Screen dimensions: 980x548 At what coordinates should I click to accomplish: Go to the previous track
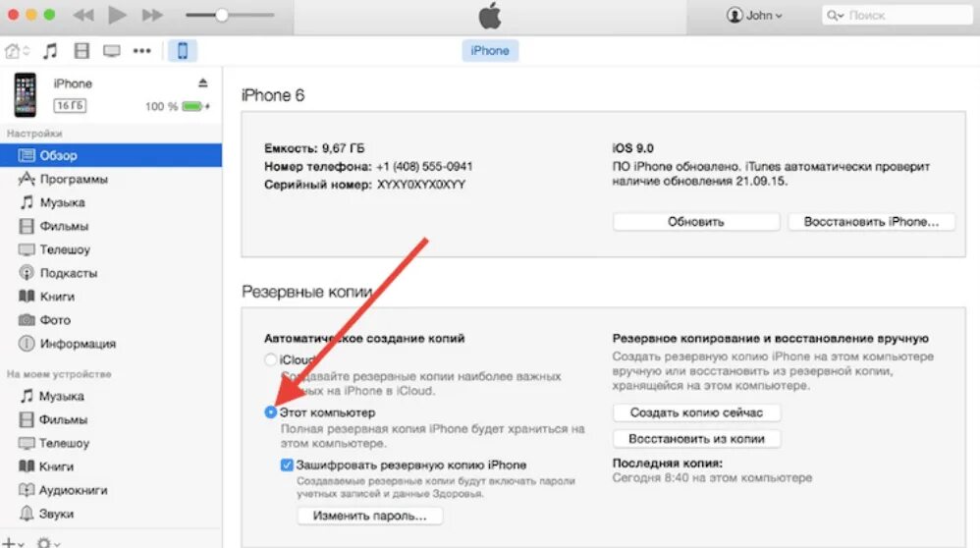(x=83, y=15)
